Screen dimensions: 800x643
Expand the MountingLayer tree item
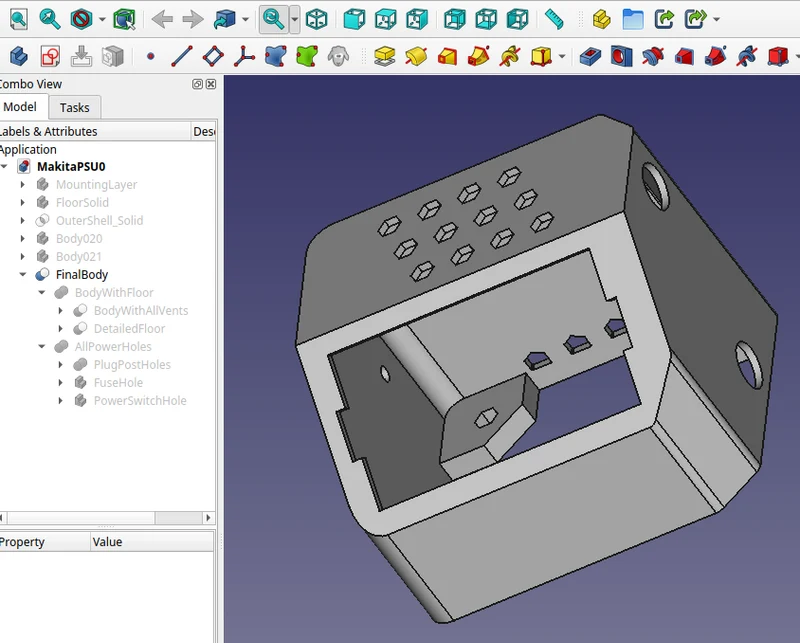(22, 185)
